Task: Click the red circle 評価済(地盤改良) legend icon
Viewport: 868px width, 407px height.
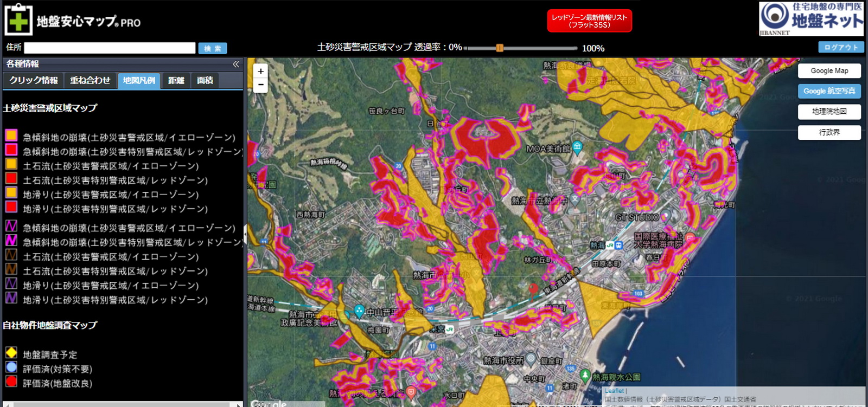Action: pyautogui.click(x=11, y=382)
